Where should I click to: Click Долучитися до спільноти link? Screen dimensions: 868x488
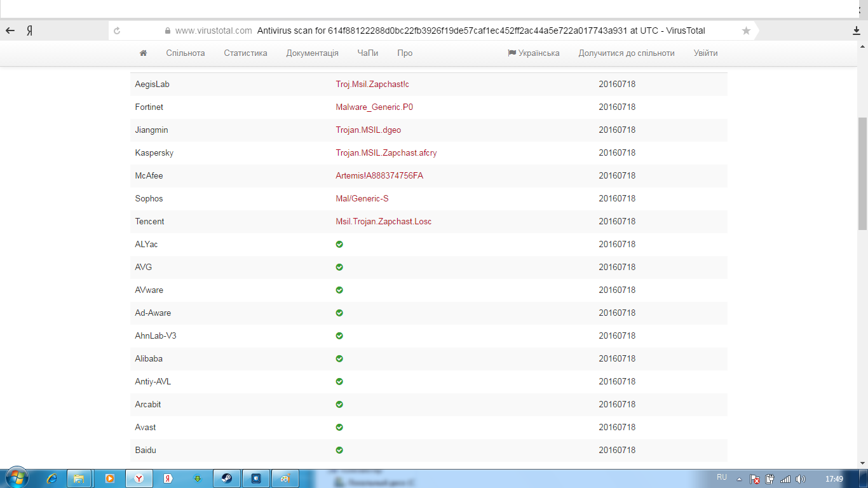coord(627,53)
